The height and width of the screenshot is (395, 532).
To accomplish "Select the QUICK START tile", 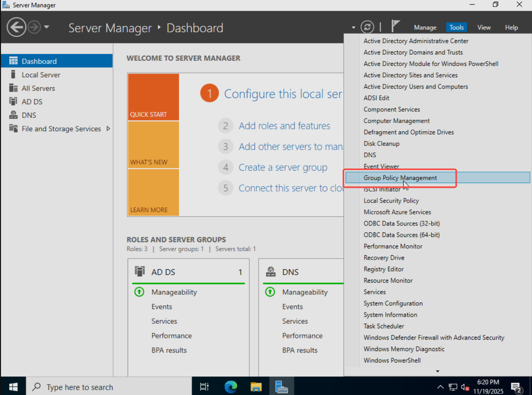I will pyautogui.click(x=153, y=97).
